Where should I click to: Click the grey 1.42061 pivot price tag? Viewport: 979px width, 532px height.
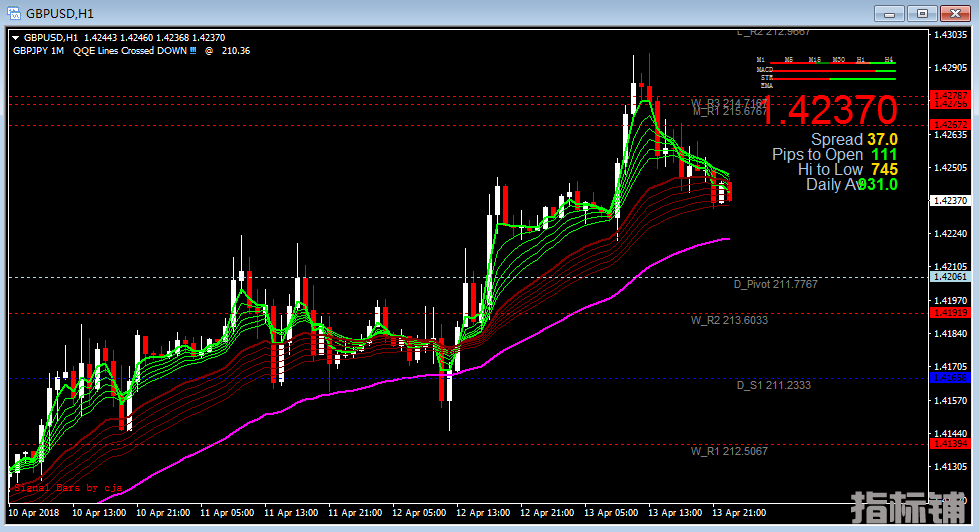[x=950, y=277]
